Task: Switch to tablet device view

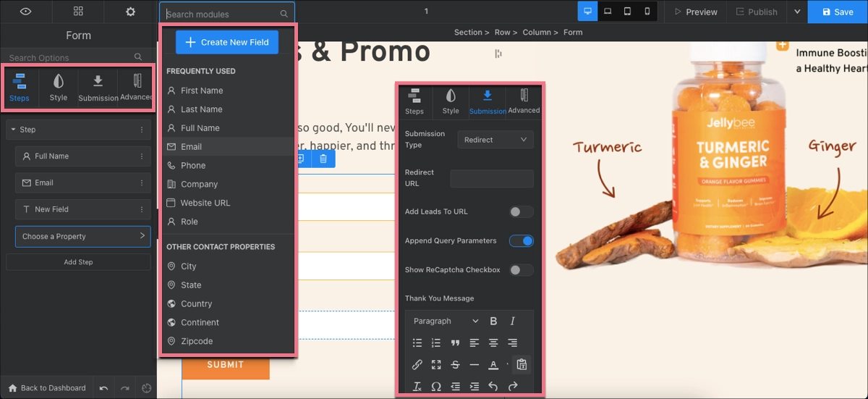Action: pos(627,12)
